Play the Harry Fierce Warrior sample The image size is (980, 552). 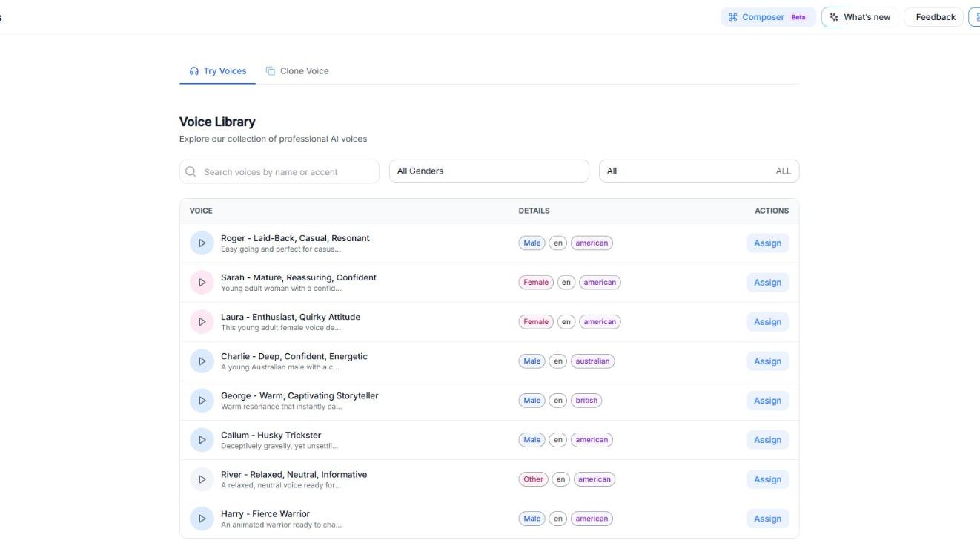point(202,519)
